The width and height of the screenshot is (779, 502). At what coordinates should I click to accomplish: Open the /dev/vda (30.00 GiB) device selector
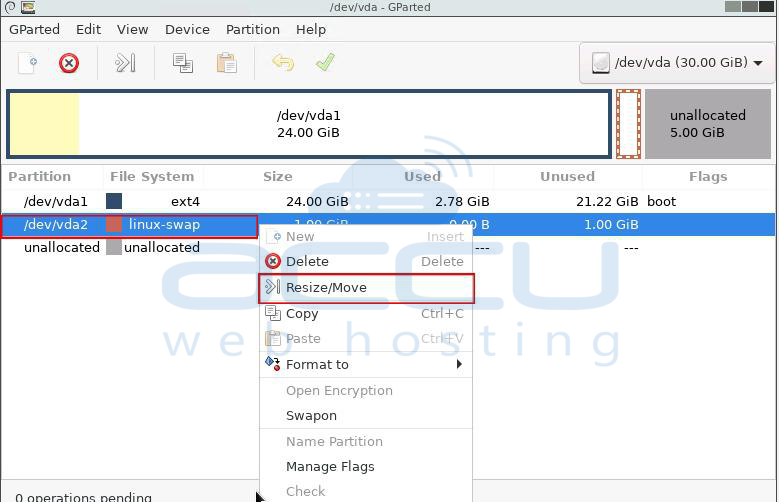click(677, 63)
